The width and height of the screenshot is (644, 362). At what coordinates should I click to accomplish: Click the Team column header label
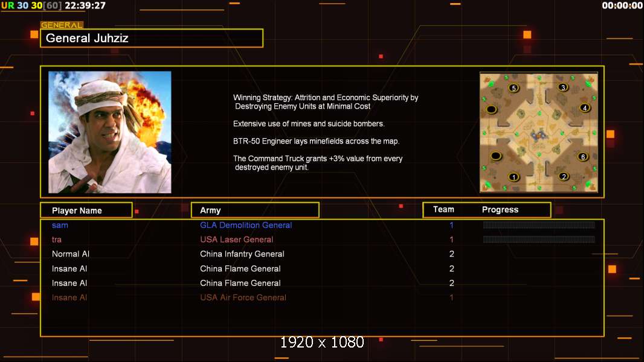[443, 209]
